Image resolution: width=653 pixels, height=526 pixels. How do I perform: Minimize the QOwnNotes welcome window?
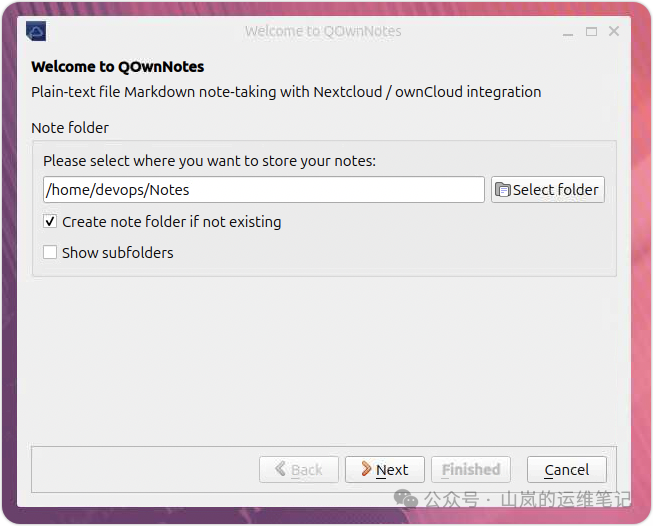click(x=568, y=31)
